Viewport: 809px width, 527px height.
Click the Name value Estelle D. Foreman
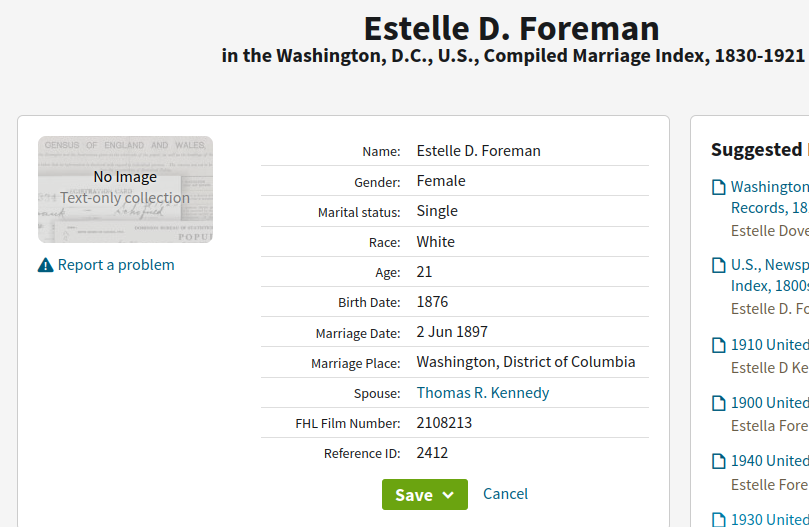478,151
